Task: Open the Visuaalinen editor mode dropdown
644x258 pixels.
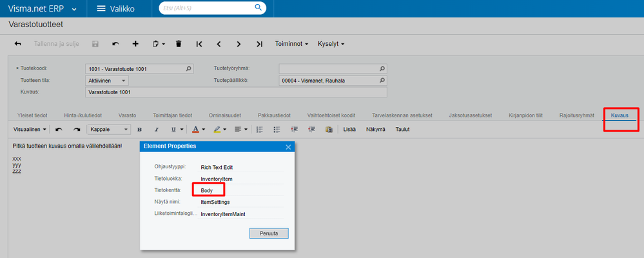Action: 30,130
